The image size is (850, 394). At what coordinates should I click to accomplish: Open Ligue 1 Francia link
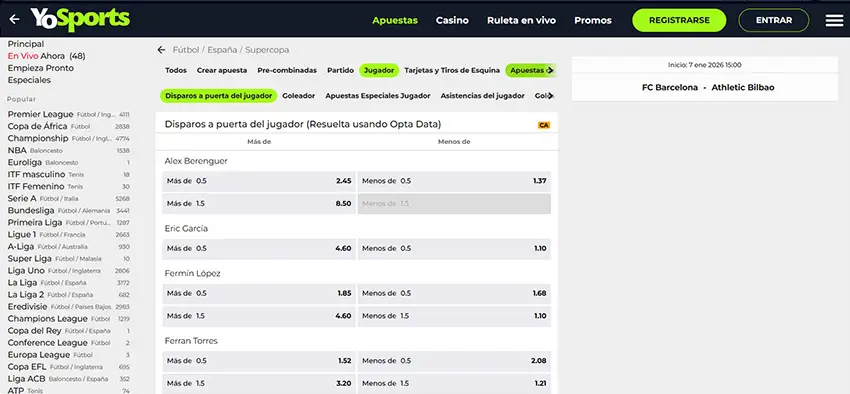[68, 235]
